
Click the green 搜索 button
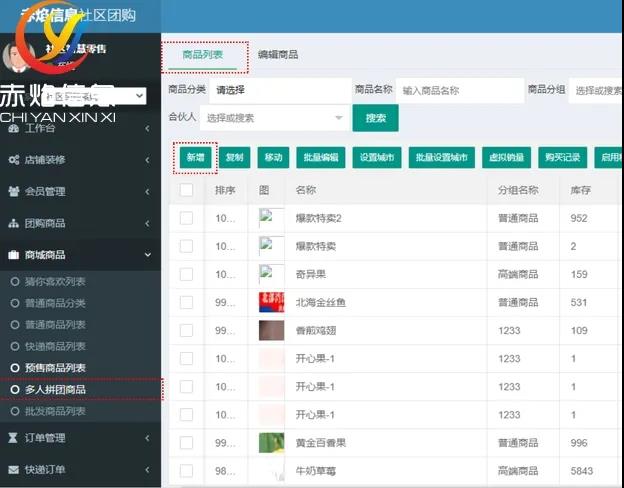point(375,118)
